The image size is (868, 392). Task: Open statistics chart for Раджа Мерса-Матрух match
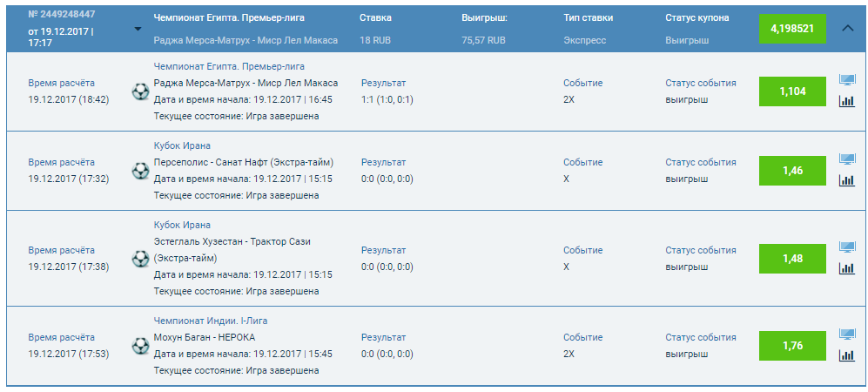[846, 101]
